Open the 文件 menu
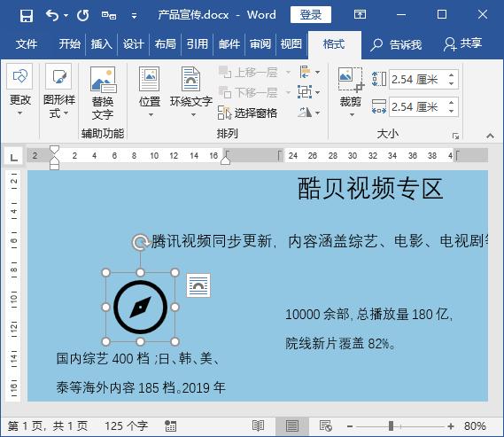The width and height of the screenshot is (504, 437). click(27, 43)
